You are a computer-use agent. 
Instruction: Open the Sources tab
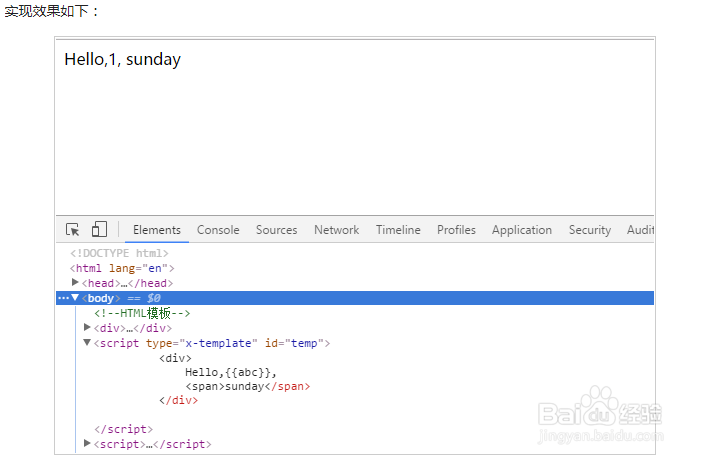[276, 230]
